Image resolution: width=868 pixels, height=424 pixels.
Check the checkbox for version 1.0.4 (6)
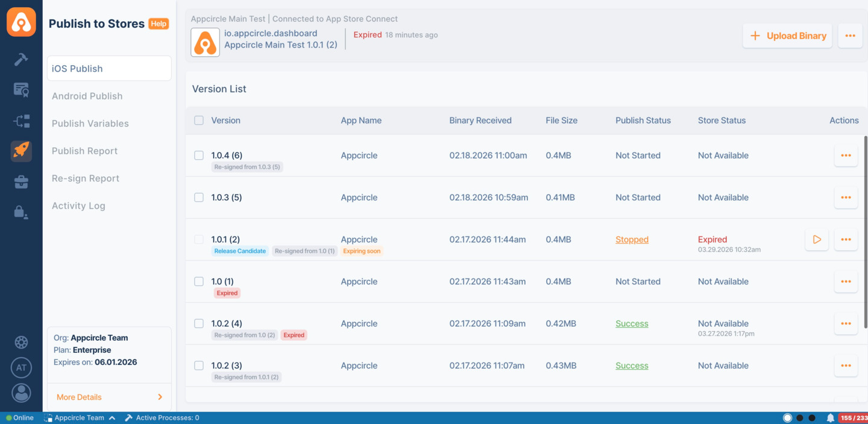(199, 155)
